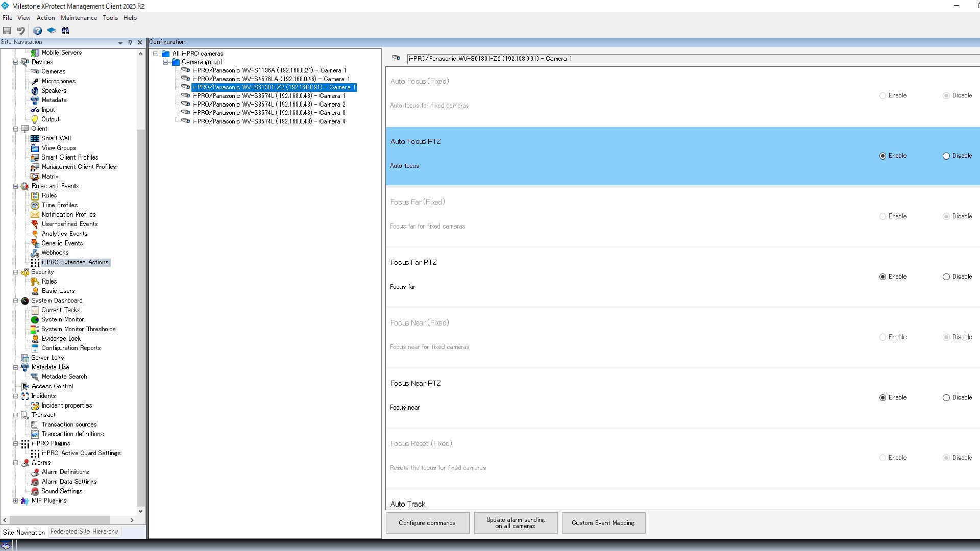Click the Custom Event Mapping button
This screenshot has height=551, width=980.
tap(603, 523)
